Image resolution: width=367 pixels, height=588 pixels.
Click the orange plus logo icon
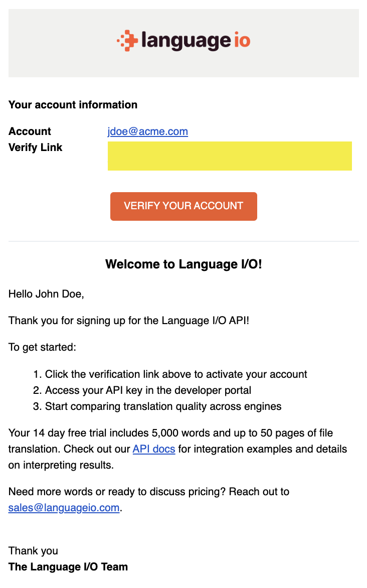pos(127,41)
